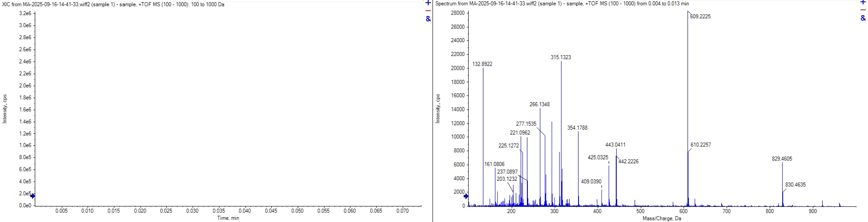Click the red minus icon in XIC pane
Viewport: 868px width, 222px height.
click(428, 11)
